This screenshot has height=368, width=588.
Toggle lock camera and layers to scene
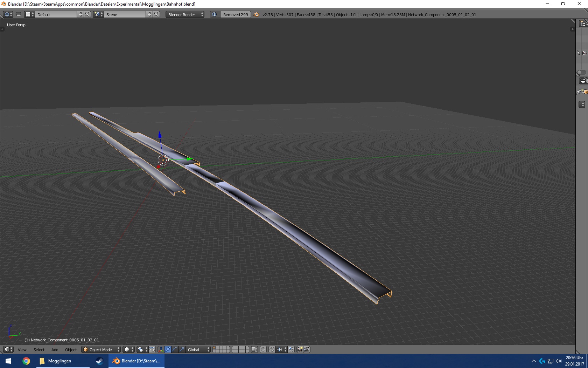point(254,349)
